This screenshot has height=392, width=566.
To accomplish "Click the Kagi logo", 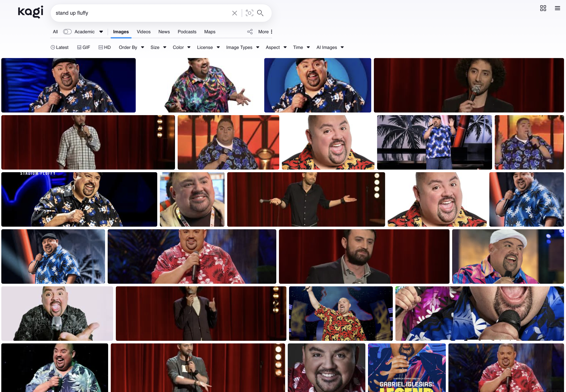I will pos(31,12).
